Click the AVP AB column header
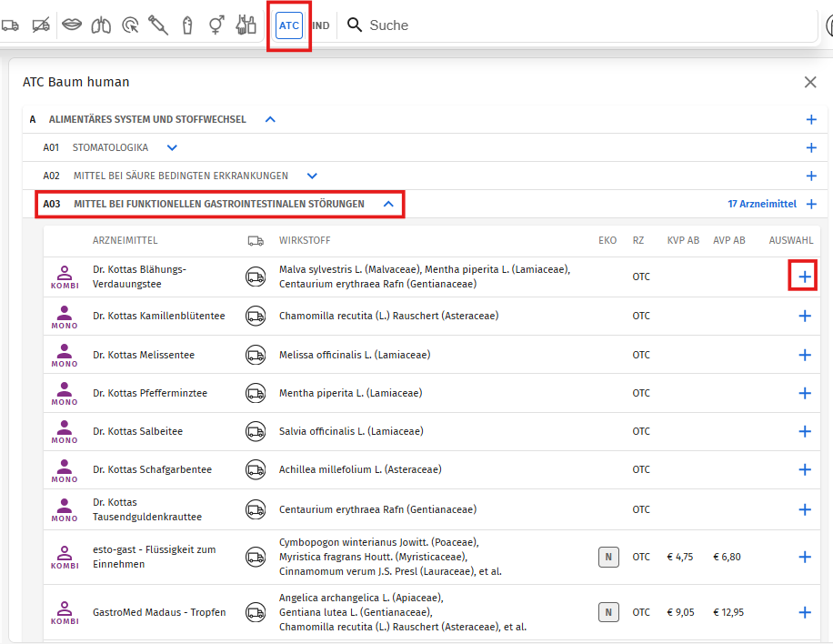The image size is (833, 644). pos(729,241)
